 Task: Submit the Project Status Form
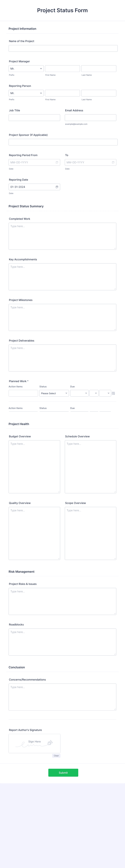(x=63, y=773)
